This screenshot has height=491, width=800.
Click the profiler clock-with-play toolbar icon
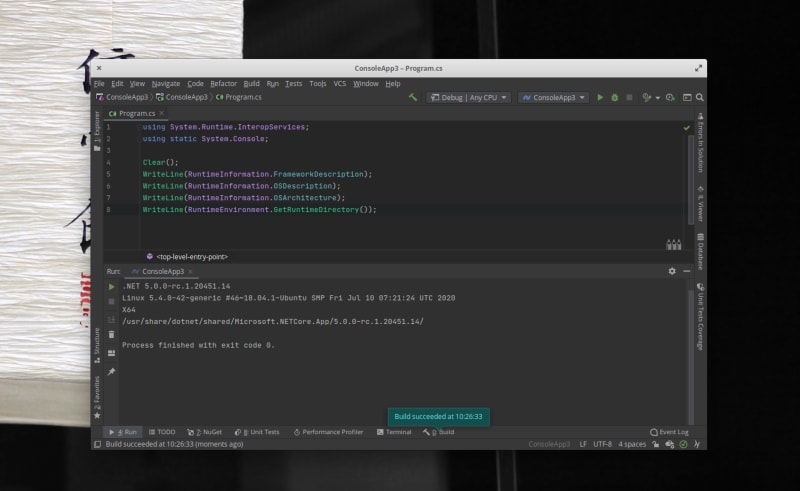coord(670,97)
